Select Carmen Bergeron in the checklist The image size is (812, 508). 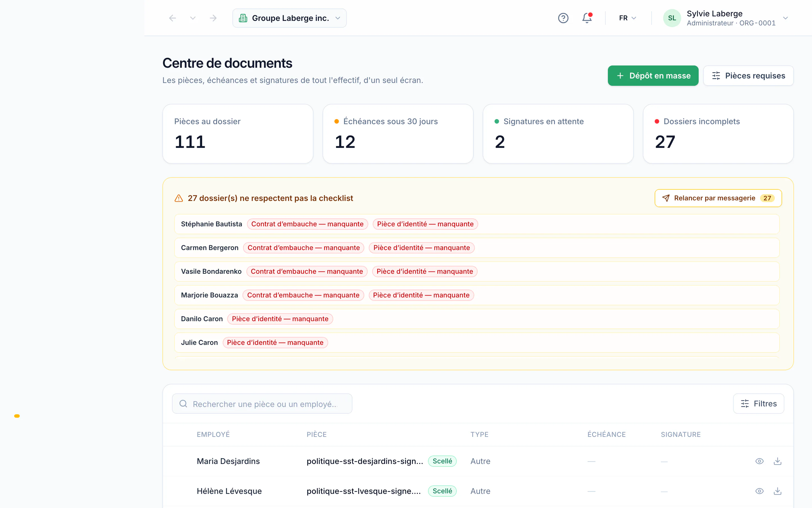[210, 248]
